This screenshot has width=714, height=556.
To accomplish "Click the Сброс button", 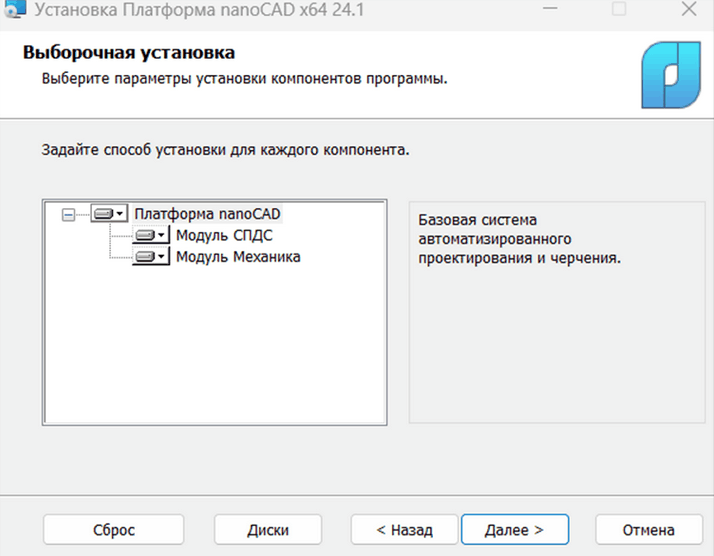I will [114, 529].
